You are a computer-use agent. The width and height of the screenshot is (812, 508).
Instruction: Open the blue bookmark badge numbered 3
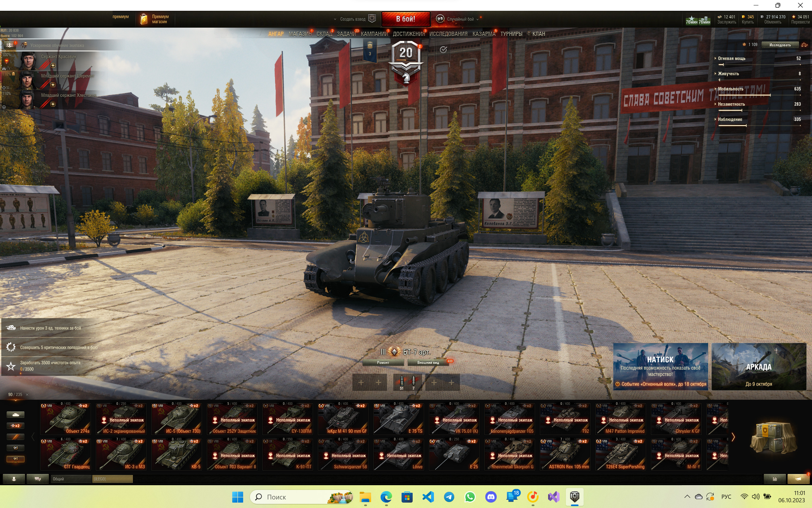click(370, 50)
